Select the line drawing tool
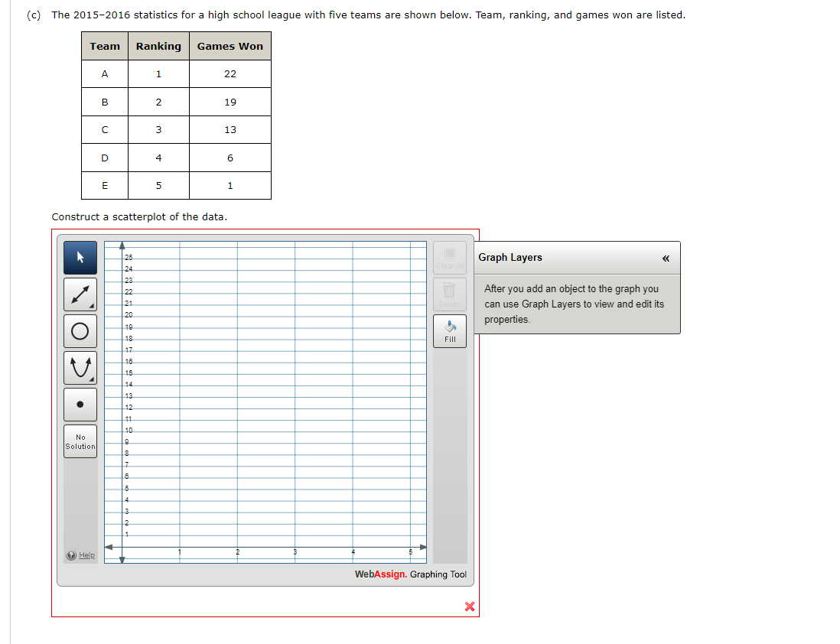Image resolution: width=840 pixels, height=644 pixels. (80, 294)
